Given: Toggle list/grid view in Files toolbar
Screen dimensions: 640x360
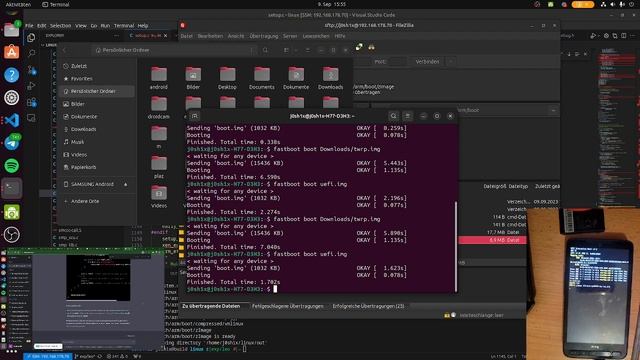Looking at the screenshot, I should (286, 50).
